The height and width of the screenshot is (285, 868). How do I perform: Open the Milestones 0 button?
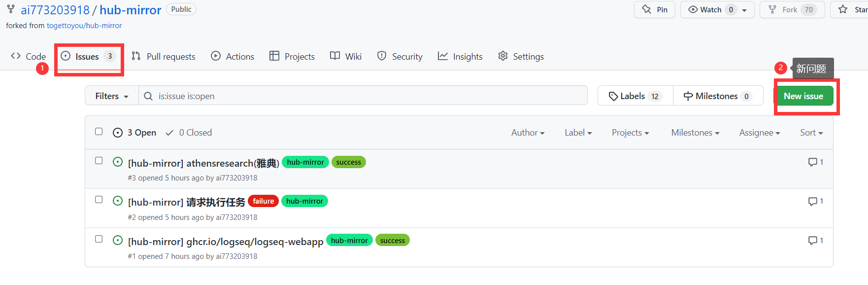(x=718, y=96)
